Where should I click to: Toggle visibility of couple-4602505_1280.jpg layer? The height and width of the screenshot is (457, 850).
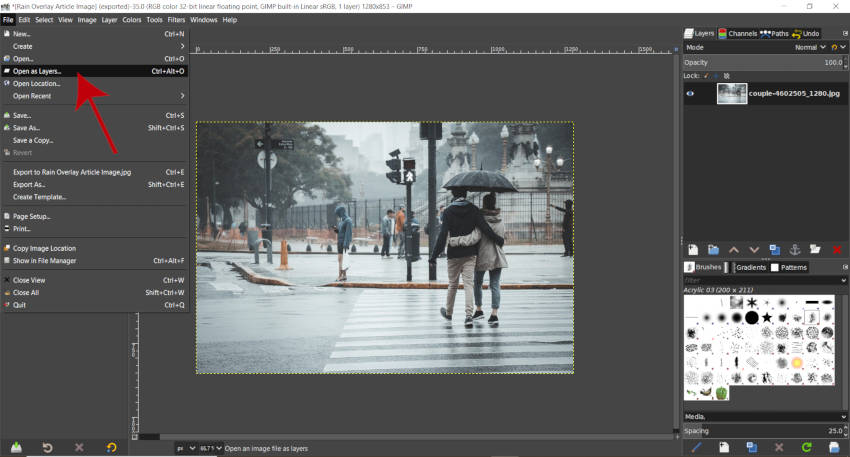(x=690, y=93)
